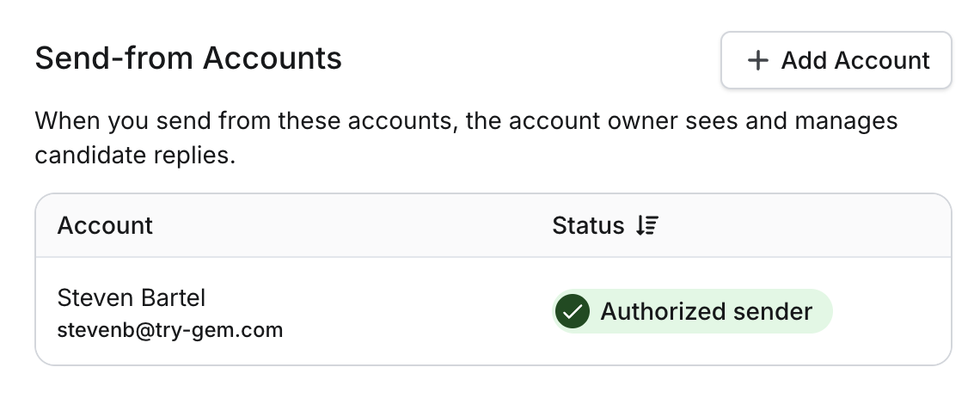Viewport: 980px width, 404px height.
Task: Click the account owner description paragraph
Action: pos(466,138)
